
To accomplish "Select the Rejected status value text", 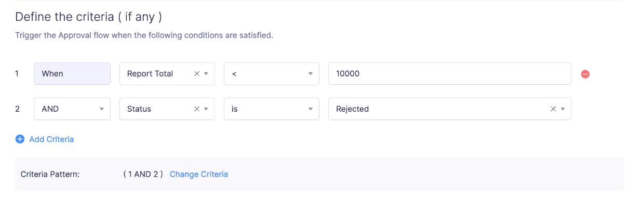I will pyautogui.click(x=353, y=109).
